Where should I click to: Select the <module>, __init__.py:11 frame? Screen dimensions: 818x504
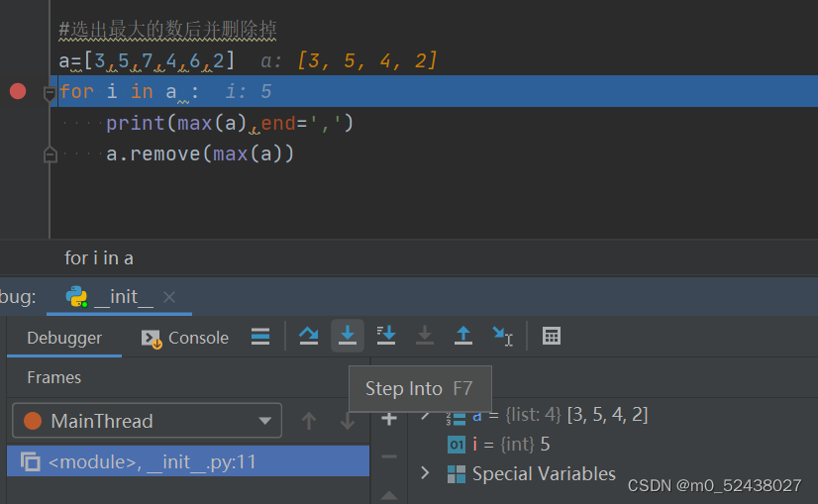188,461
